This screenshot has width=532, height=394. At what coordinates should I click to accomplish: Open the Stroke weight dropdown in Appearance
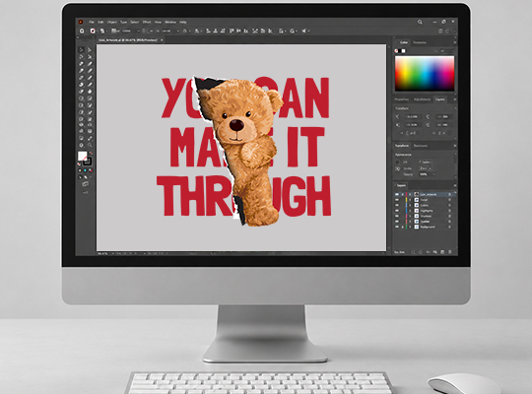tap(430, 168)
